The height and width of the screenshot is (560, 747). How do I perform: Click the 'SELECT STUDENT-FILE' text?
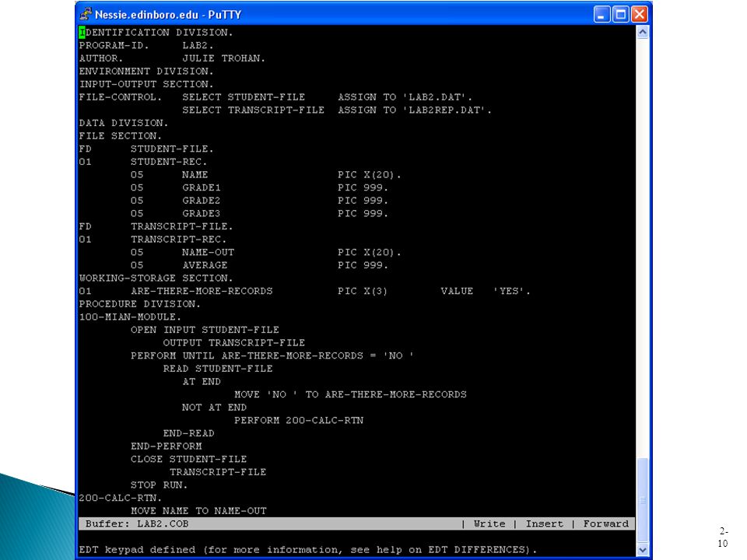(x=244, y=97)
